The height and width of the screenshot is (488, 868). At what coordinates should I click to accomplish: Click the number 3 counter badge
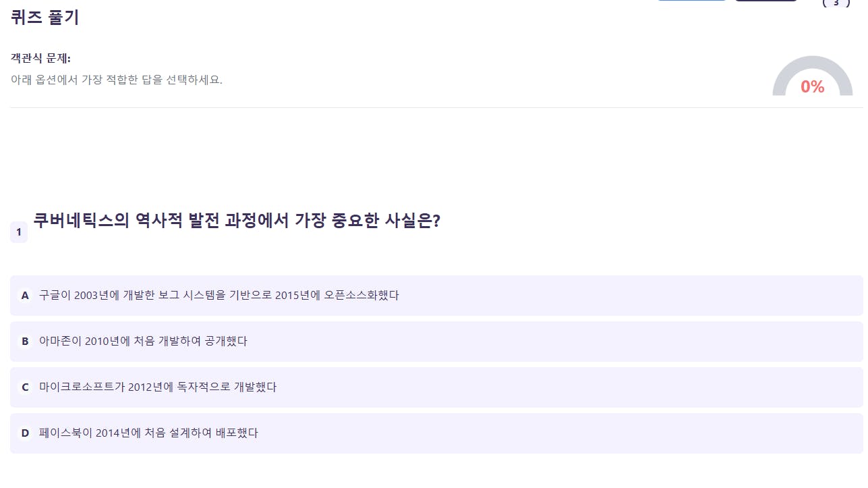coord(836,3)
